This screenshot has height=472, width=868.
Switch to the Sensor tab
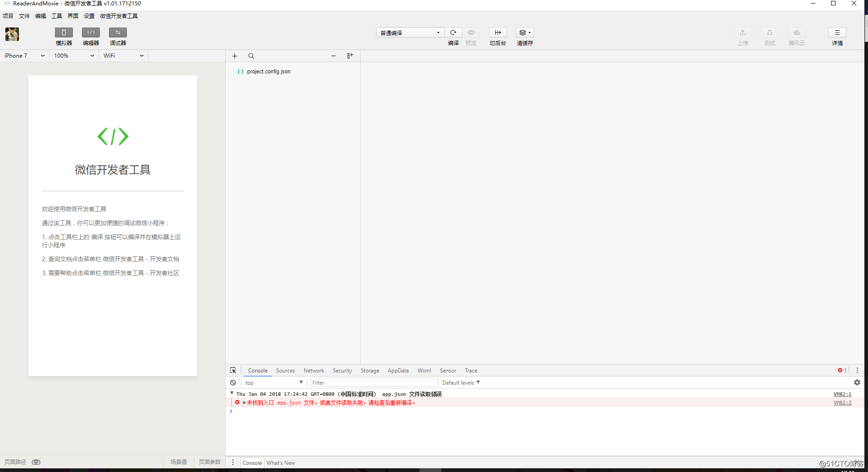point(448,371)
